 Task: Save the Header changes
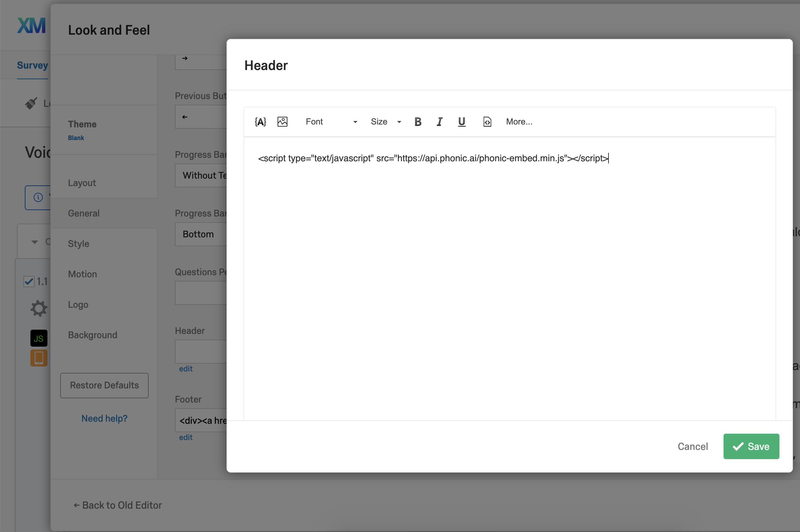pyautogui.click(x=751, y=446)
